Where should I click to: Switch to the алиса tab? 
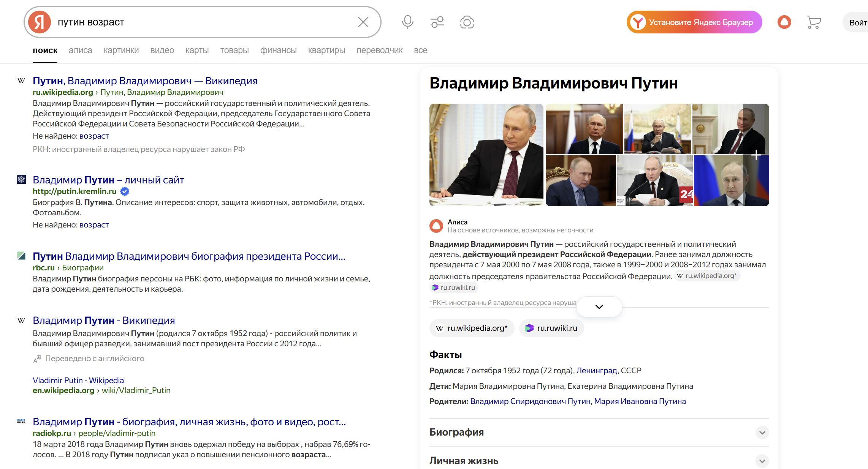pyautogui.click(x=81, y=51)
